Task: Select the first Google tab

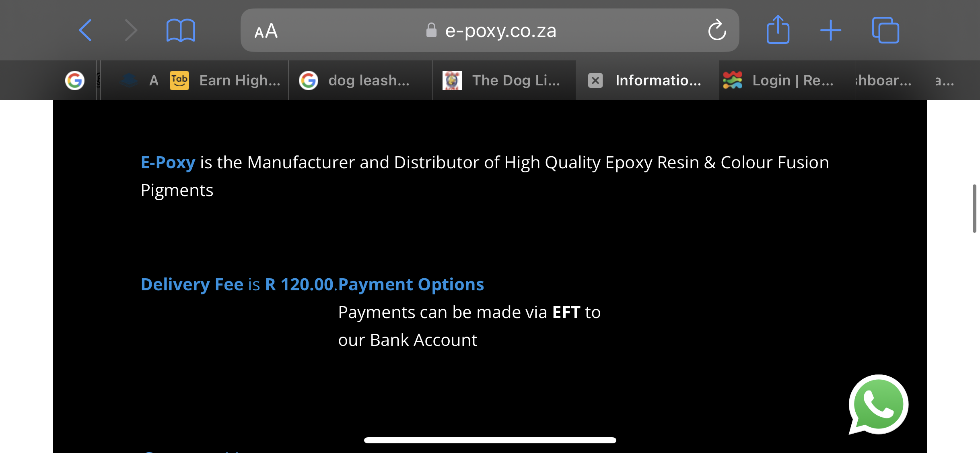Action: point(75,81)
